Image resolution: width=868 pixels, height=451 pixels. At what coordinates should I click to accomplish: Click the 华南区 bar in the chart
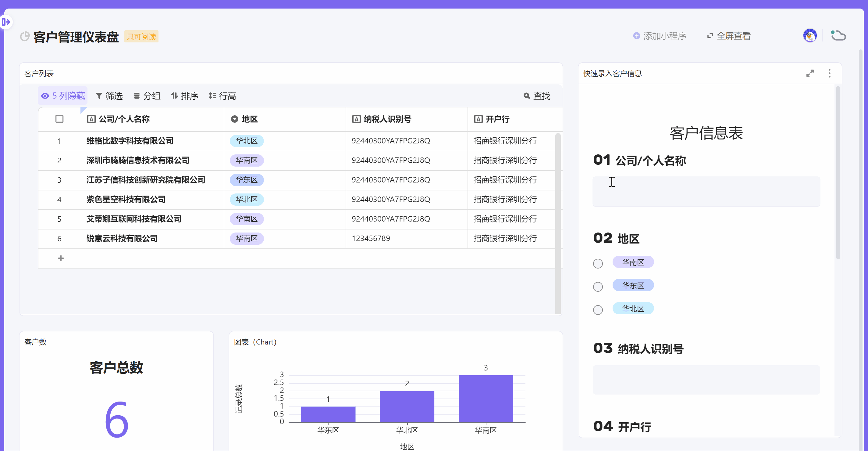(486, 399)
